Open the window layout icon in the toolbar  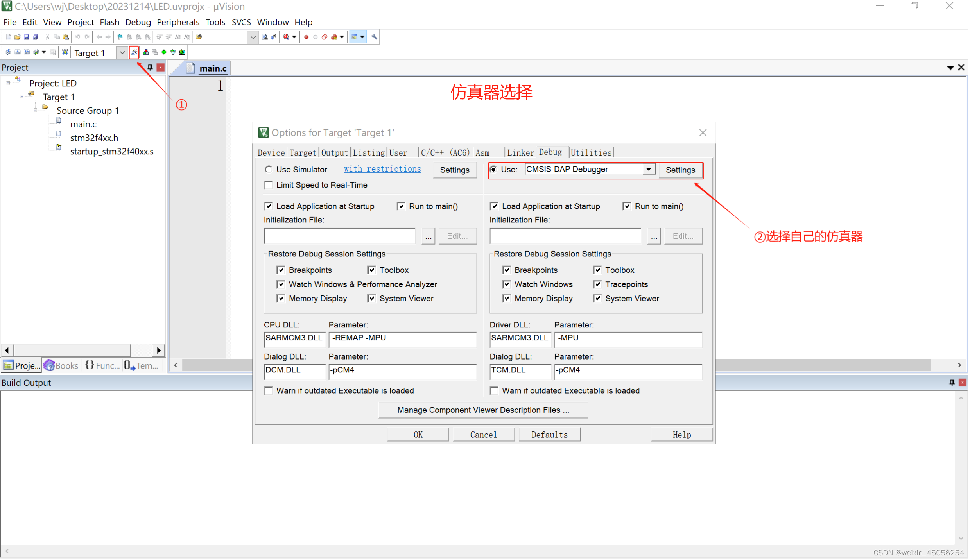(355, 37)
